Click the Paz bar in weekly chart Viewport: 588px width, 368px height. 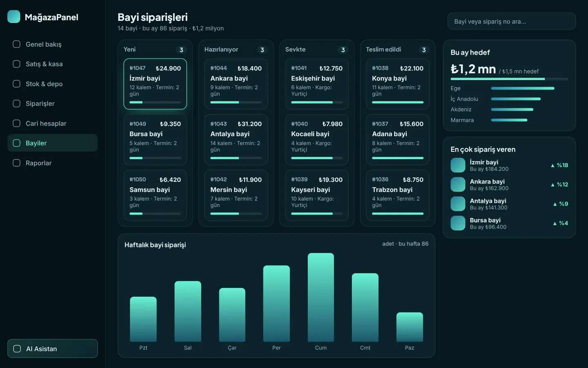pyautogui.click(x=410, y=327)
